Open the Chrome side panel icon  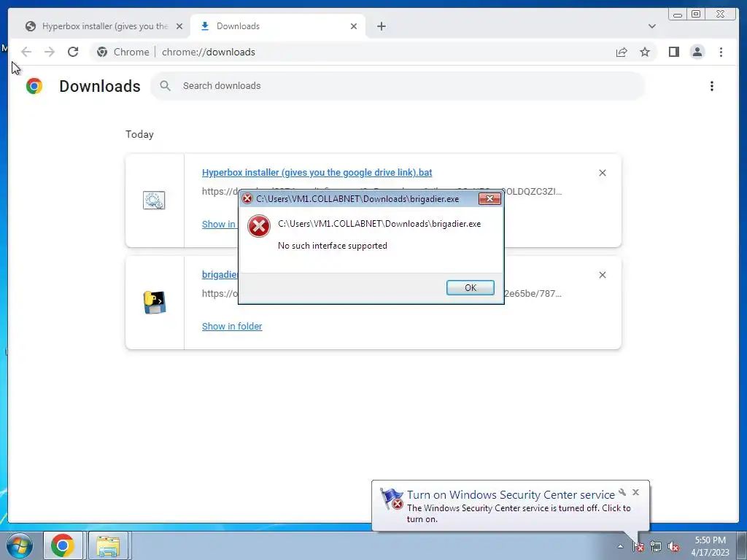click(x=673, y=52)
